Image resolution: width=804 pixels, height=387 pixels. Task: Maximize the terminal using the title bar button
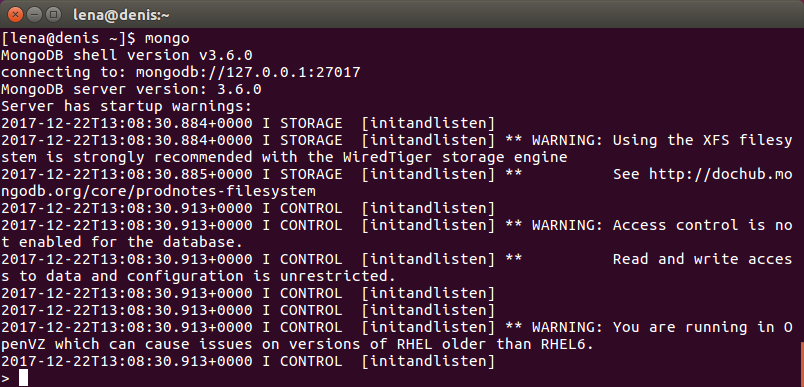click(53, 15)
